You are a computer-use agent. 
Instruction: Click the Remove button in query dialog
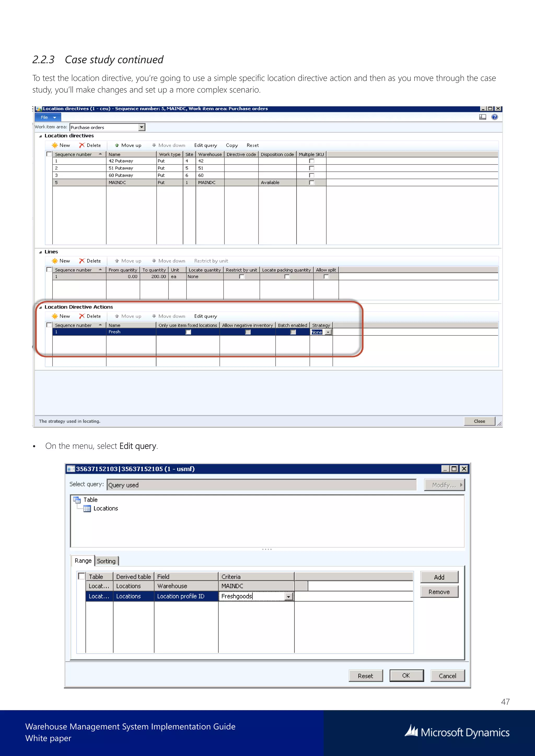pyautogui.click(x=439, y=592)
